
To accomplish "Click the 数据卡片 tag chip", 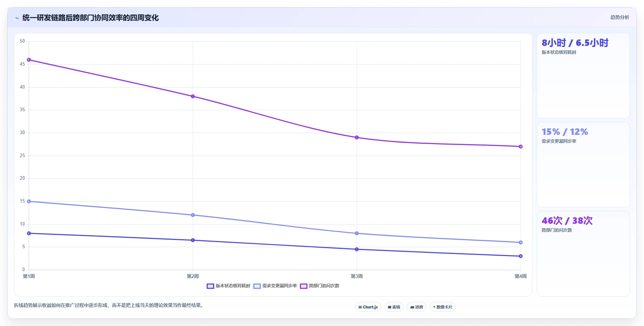I will click(x=443, y=307).
